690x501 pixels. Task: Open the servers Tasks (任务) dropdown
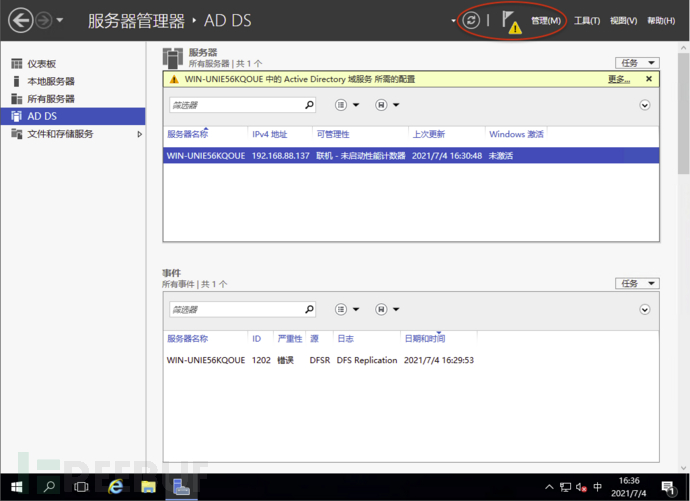pyautogui.click(x=636, y=63)
